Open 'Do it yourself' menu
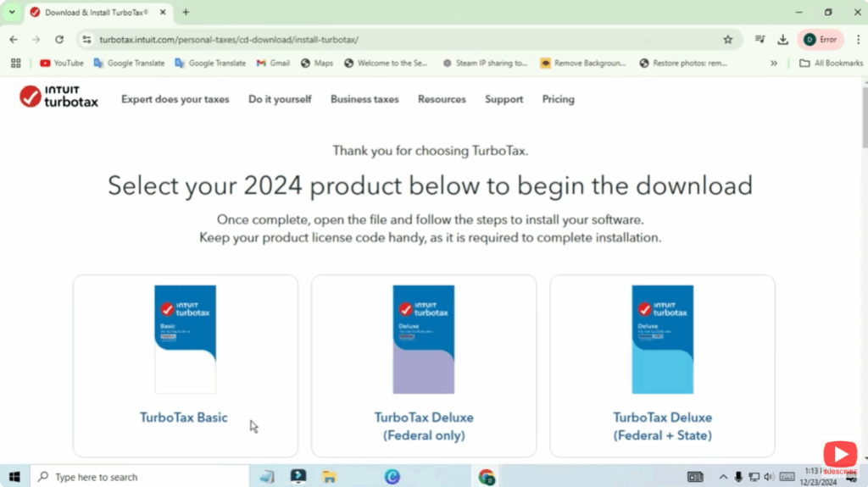The height and width of the screenshot is (487, 868). coord(280,99)
